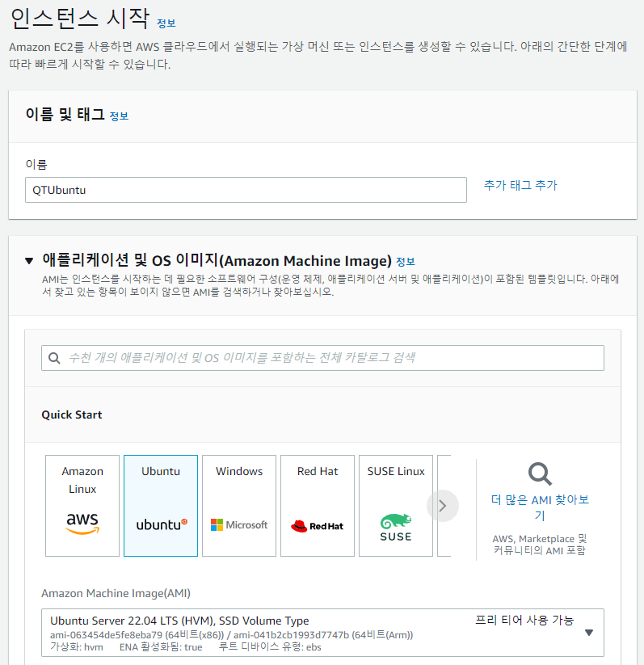Click the partially visible card after SUSE Linux

click(x=444, y=506)
